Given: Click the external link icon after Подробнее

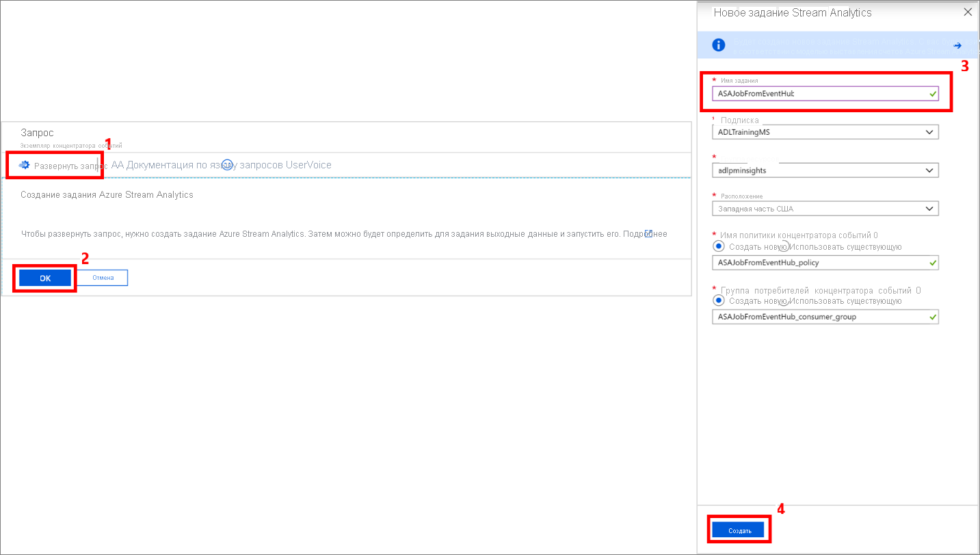Looking at the screenshot, I should [648, 233].
